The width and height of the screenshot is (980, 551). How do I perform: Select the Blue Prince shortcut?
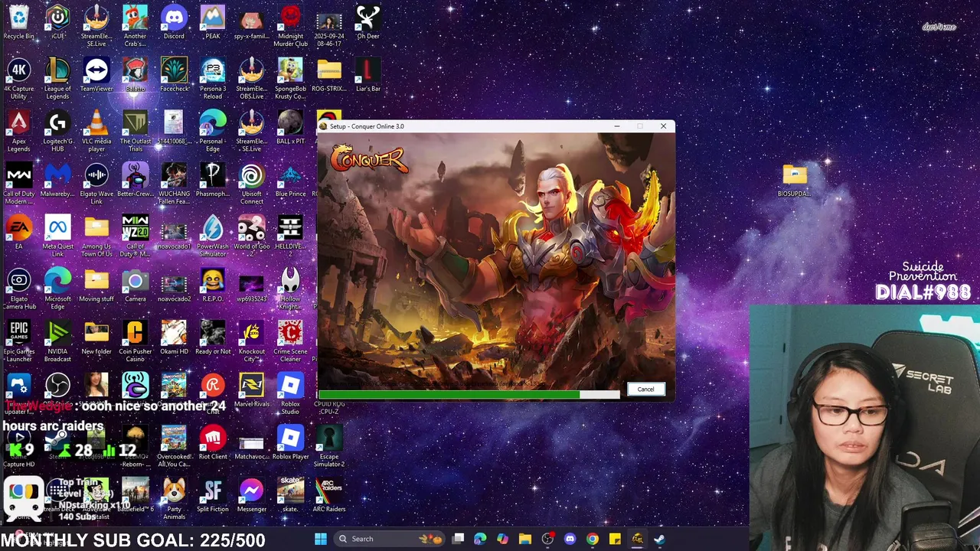click(290, 181)
